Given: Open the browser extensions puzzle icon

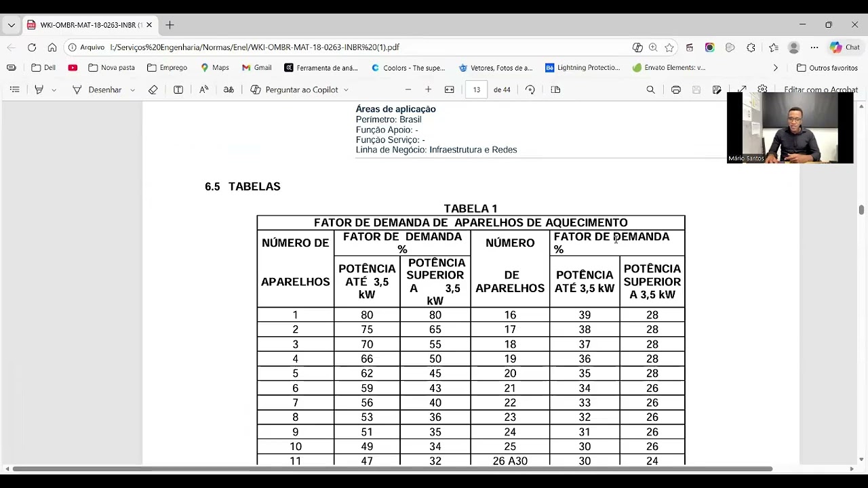Looking at the screenshot, I should pos(751,47).
